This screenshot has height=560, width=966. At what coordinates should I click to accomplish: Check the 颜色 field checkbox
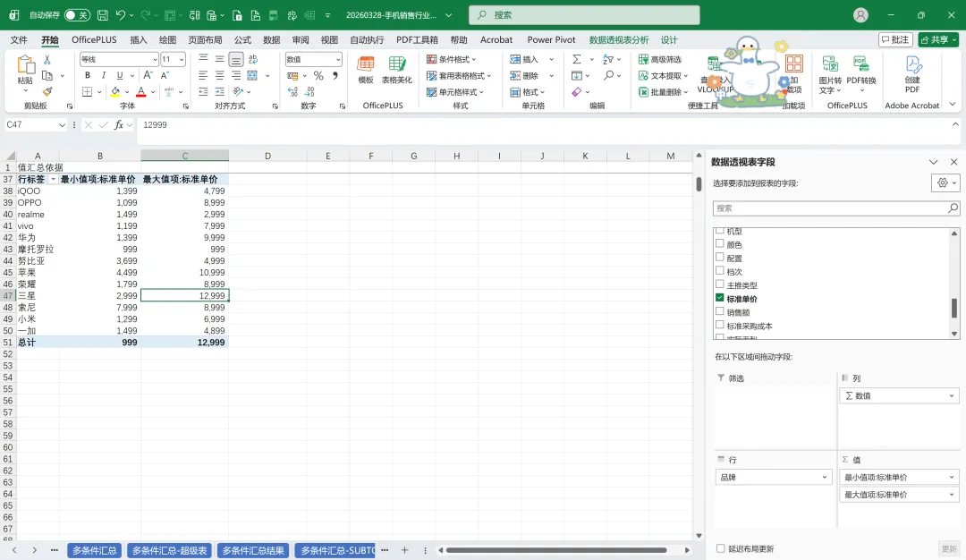coord(719,244)
